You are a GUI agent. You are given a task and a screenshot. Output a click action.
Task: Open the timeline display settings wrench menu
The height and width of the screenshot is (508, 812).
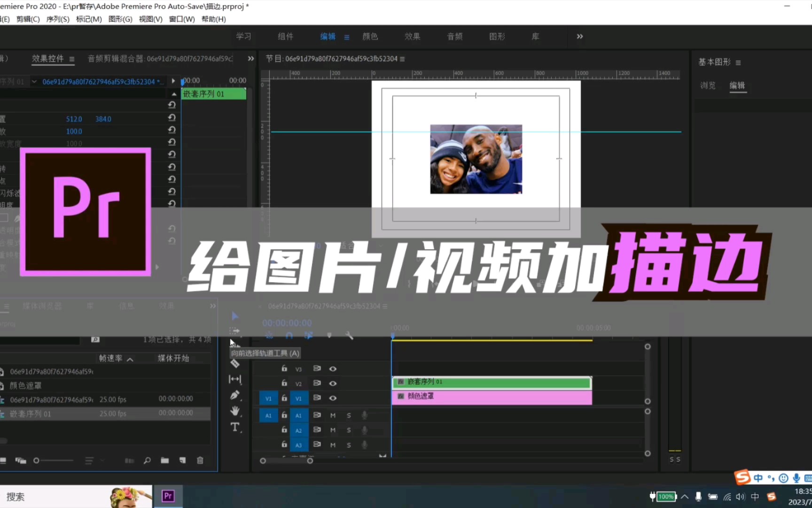click(349, 335)
